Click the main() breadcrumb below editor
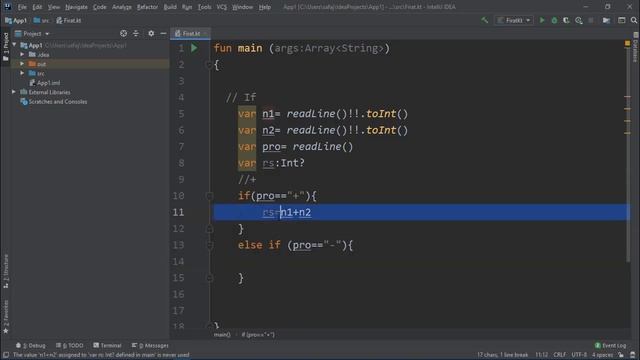 pos(222,335)
